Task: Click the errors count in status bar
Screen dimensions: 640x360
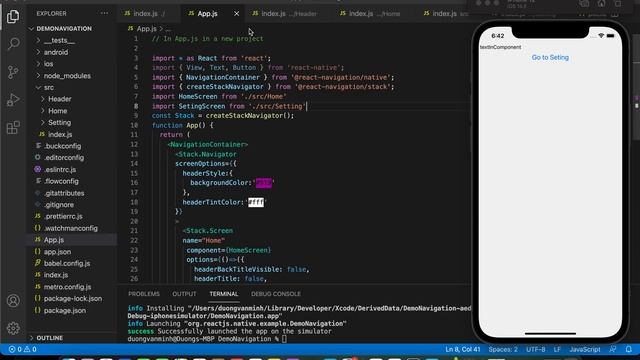Action: [x=15, y=349]
